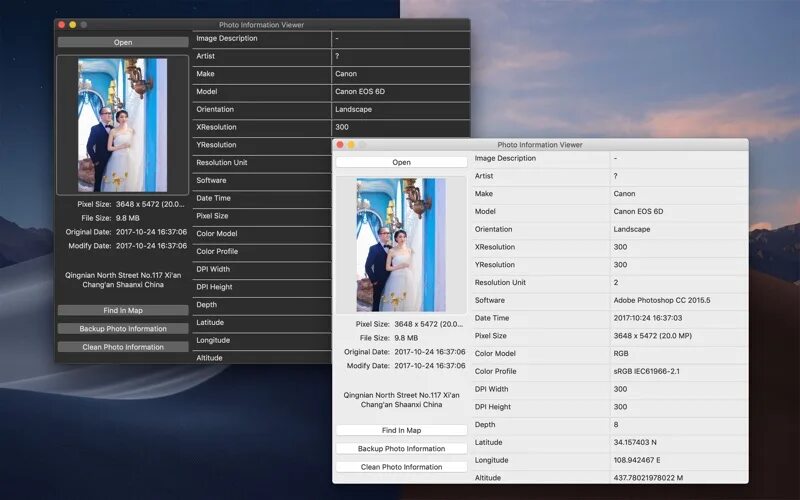Select 'Artist' label in dark window
This screenshot has height=500, width=800.
coord(205,56)
